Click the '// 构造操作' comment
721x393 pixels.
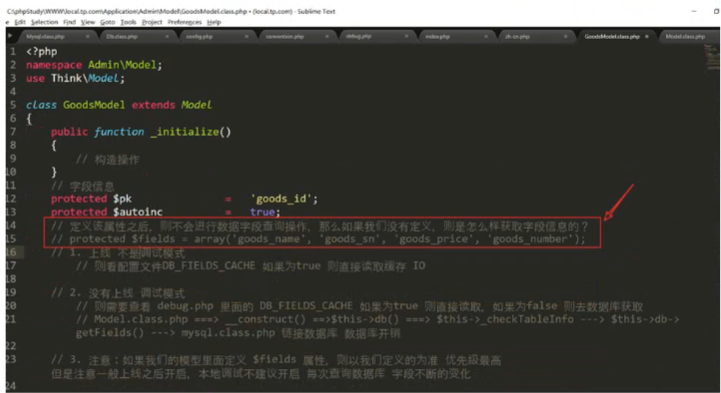[x=107, y=160]
